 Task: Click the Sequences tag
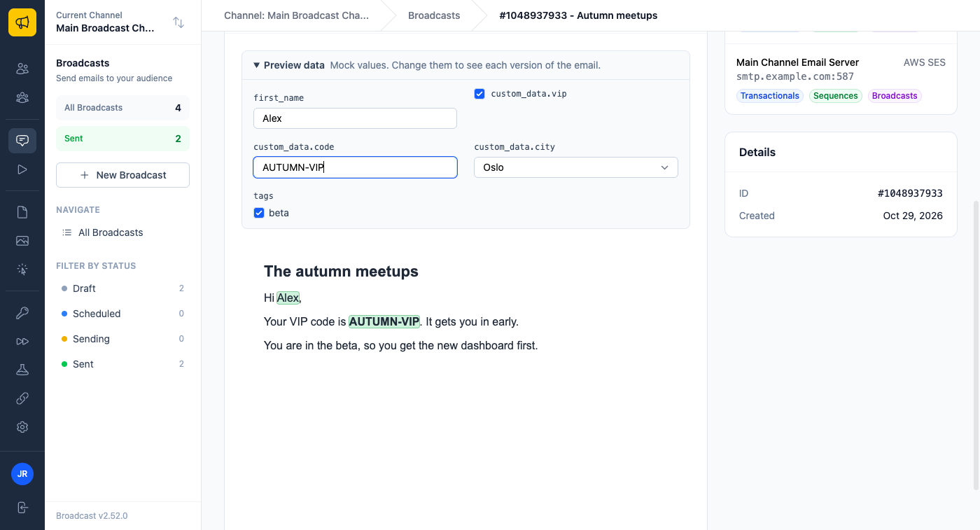(836, 96)
